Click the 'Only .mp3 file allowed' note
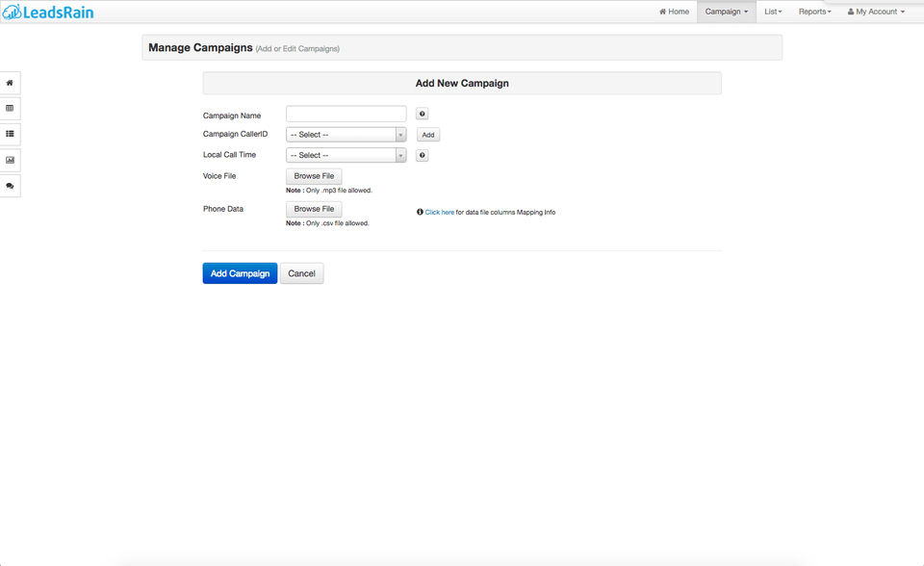This screenshot has width=924, height=566. (x=329, y=191)
